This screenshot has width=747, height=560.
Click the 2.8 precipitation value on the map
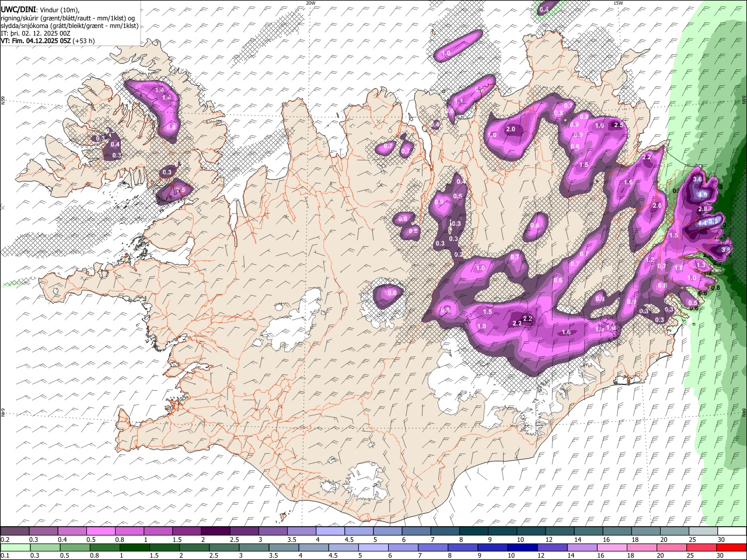[x=703, y=209]
